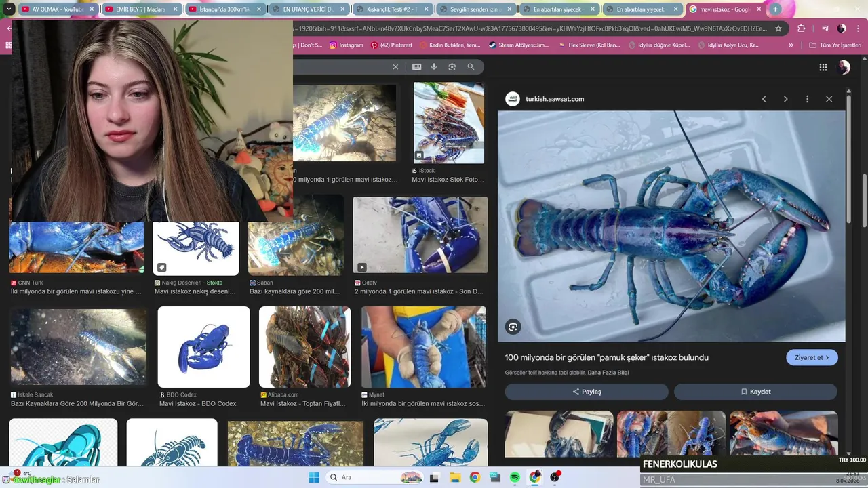Open the Instagram bookmark
The width and height of the screenshot is (868, 488).
point(347,45)
